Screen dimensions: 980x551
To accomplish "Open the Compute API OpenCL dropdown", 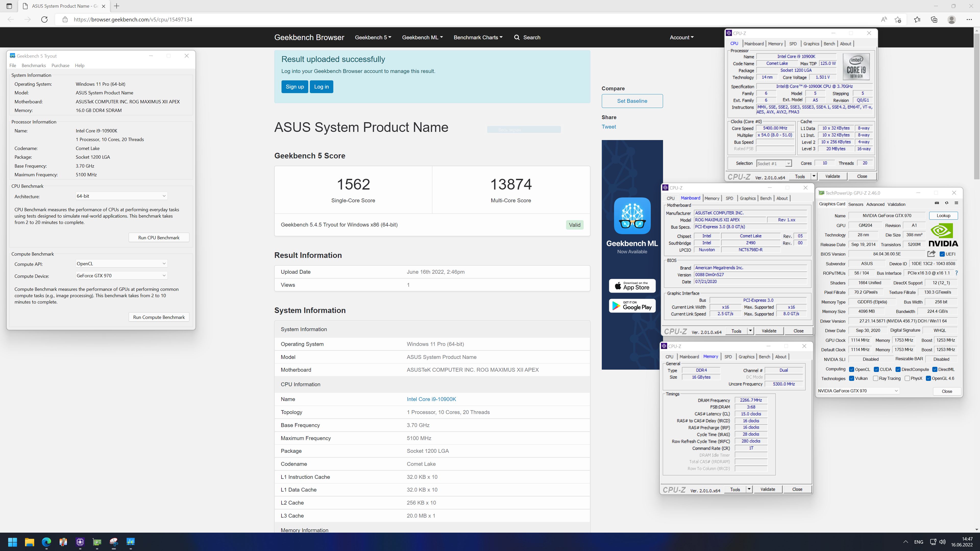I will [121, 264].
